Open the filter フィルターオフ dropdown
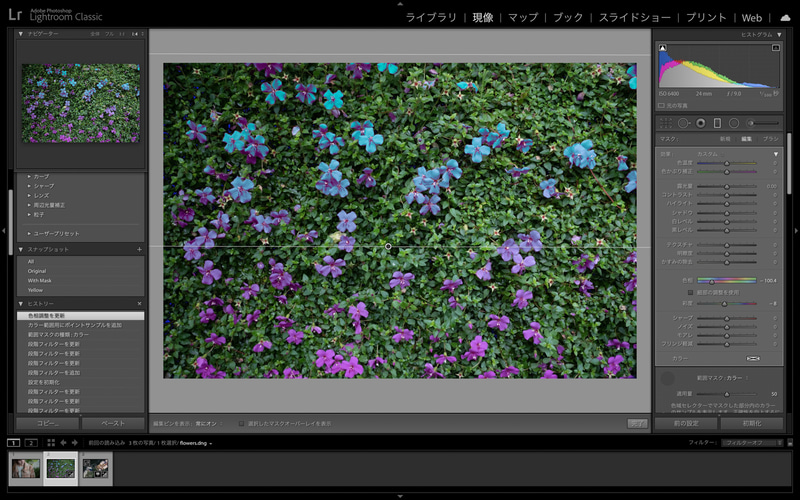The height and width of the screenshot is (500, 800). (x=752, y=443)
